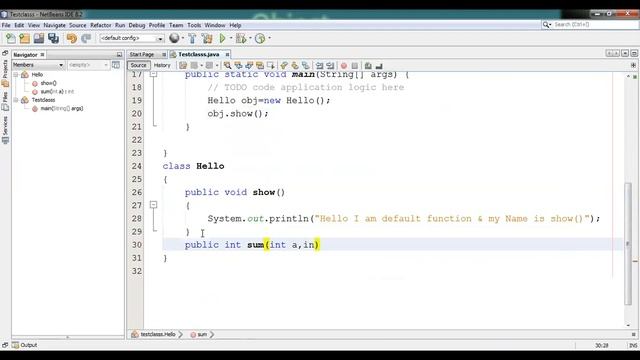The height and width of the screenshot is (360, 640).
Task: Click the Find Selection magnifier icon
Action: click(227, 65)
